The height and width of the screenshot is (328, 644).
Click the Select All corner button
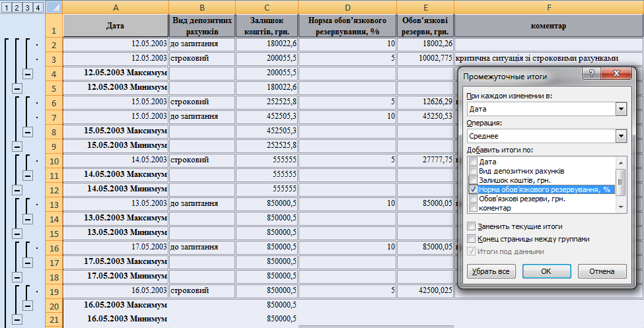(54, 7)
